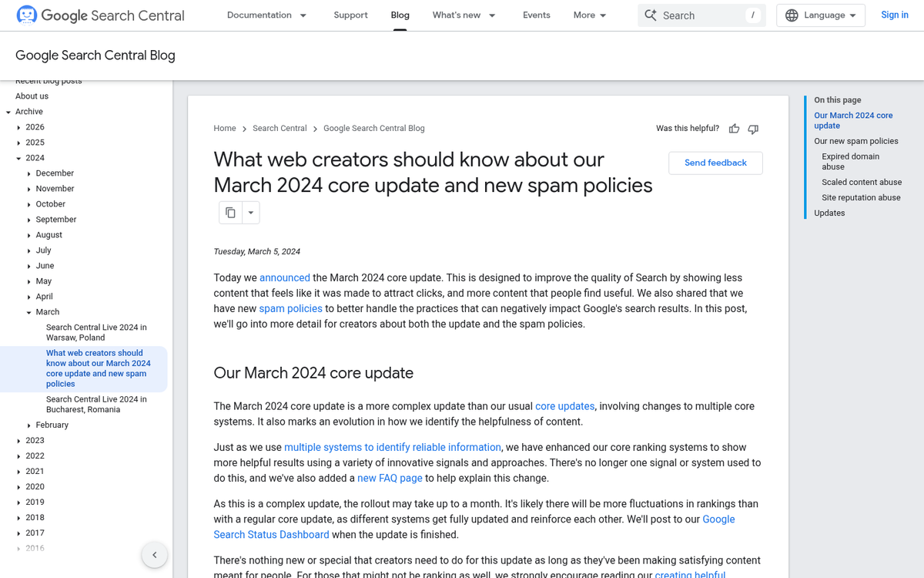Click the thumbs up helpful icon
This screenshot has width=924, height=578.
click(x=734, y=129)
